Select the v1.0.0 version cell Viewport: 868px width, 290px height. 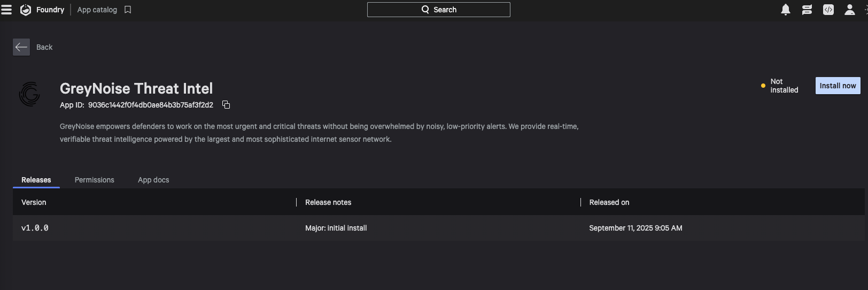click(x=35, y=228)
